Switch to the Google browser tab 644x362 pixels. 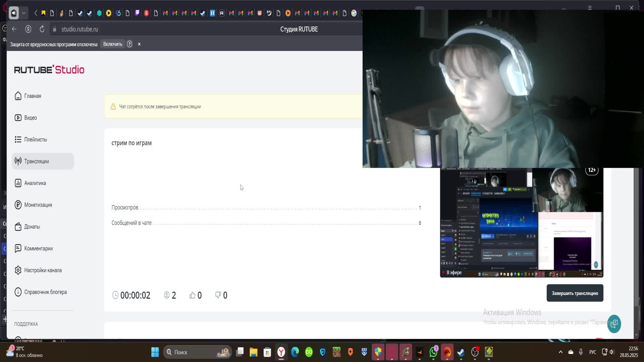[354, 13]
